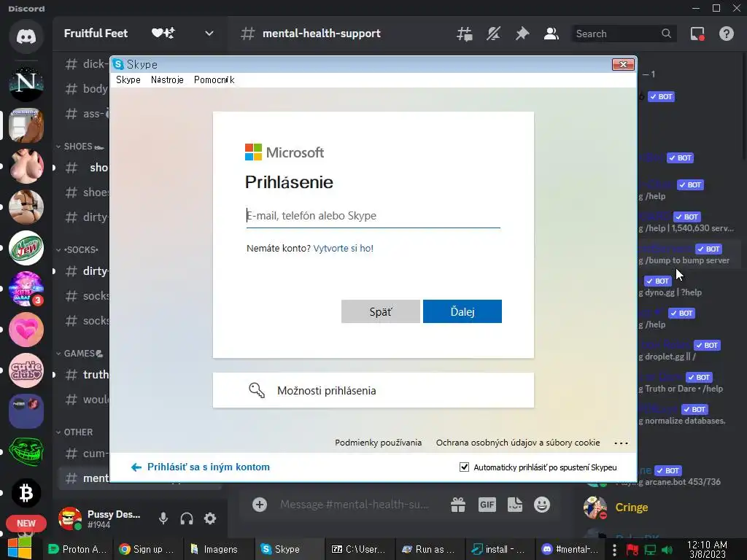
Task: Open Podmienky používania link
Action: click(x=379, y=443)
